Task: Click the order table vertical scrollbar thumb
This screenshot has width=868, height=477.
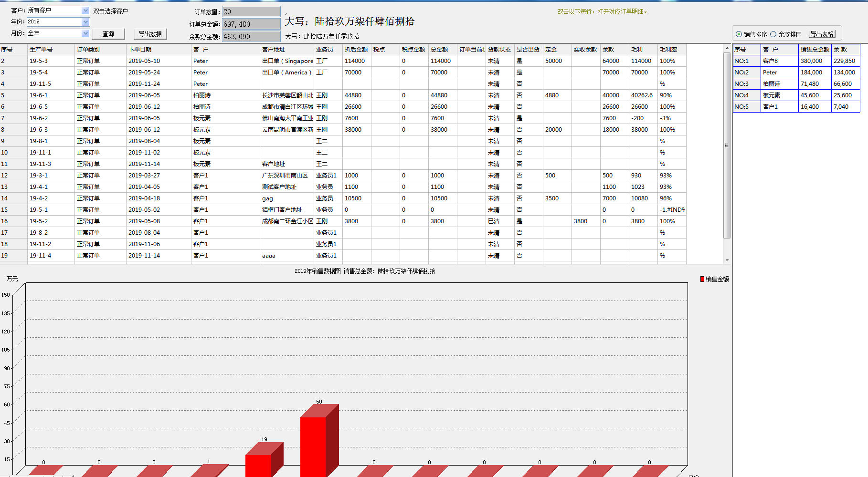Action: (x=727, y=145)
